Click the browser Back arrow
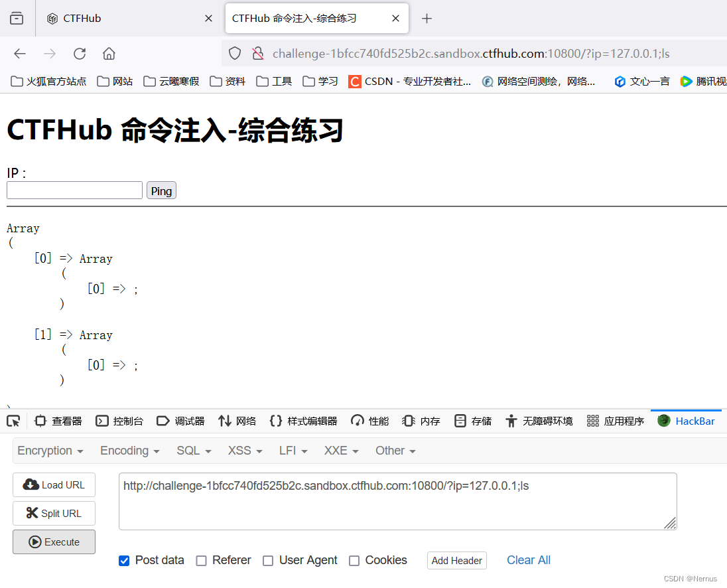The height and width of the screenshot is (588, 727). tap(20, 54)
